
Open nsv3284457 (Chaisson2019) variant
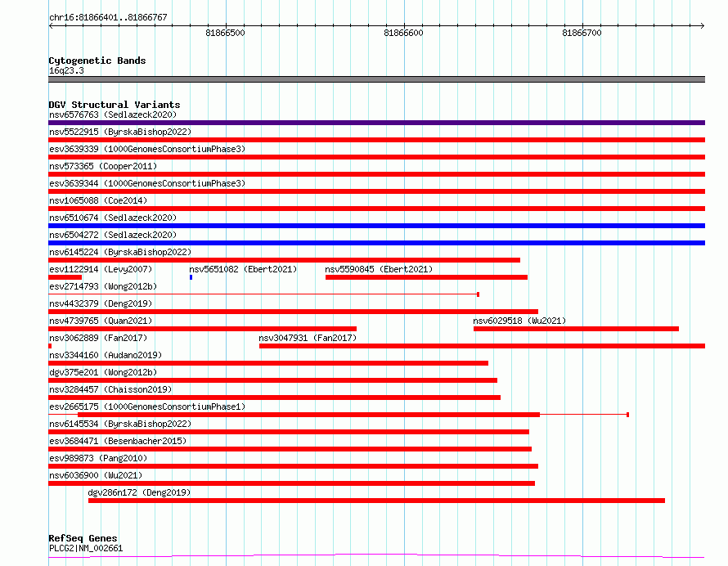[x=110, y=389]
